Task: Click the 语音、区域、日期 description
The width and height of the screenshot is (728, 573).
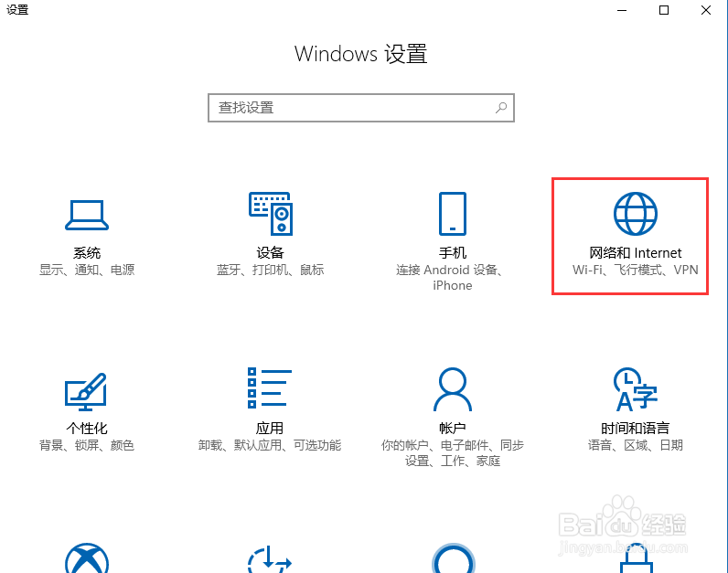Action: coord(635,445)
